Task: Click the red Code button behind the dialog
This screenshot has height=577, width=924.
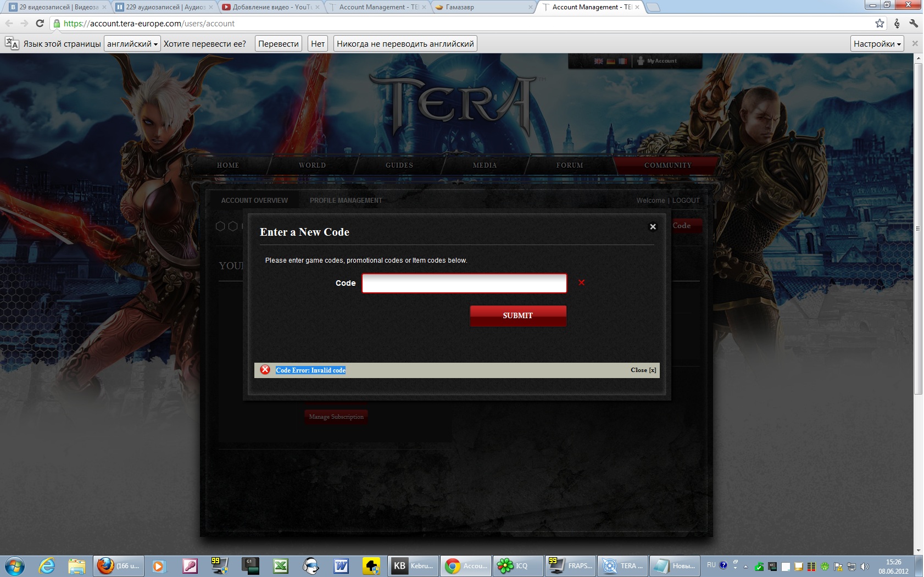Action: (685, 226)
